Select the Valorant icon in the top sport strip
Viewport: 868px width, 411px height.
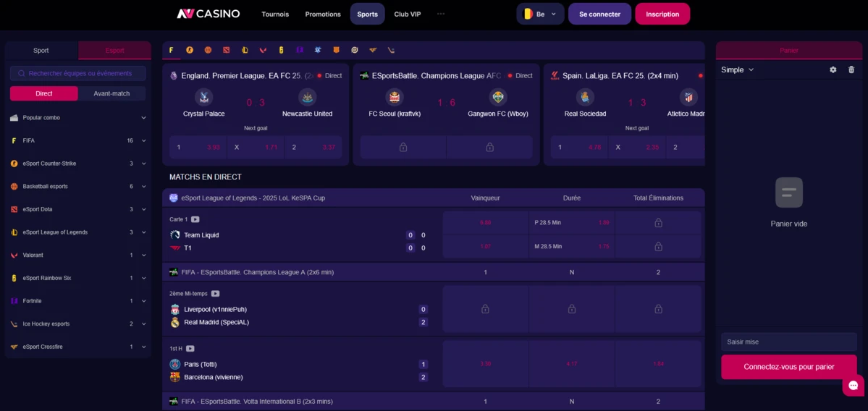(x=263, y=50)
